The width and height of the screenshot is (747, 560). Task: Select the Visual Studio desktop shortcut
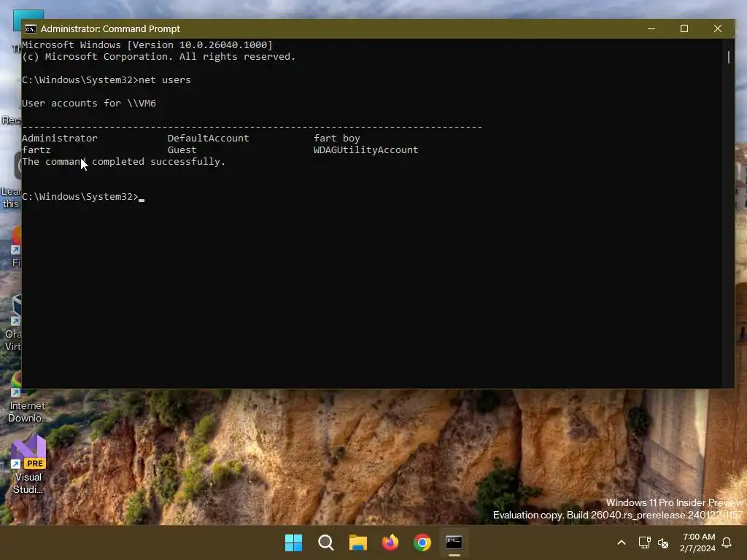pos(28,465)
